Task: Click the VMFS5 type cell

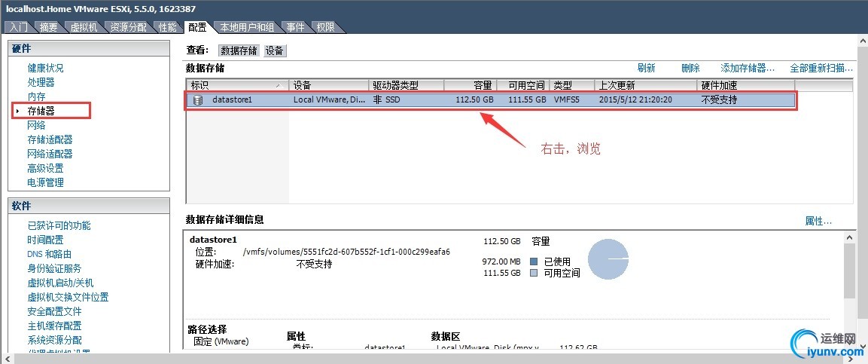Action: coord(566,100)
